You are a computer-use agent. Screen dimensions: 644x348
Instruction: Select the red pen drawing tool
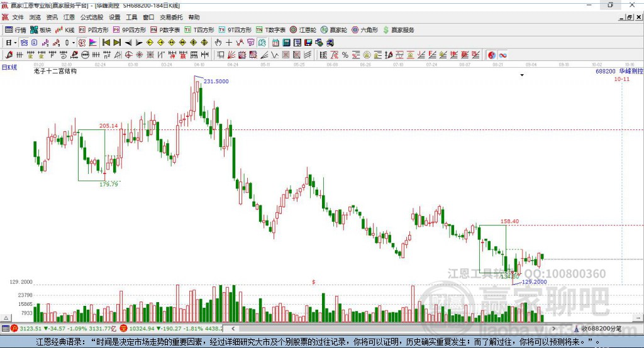click(9, 55)
